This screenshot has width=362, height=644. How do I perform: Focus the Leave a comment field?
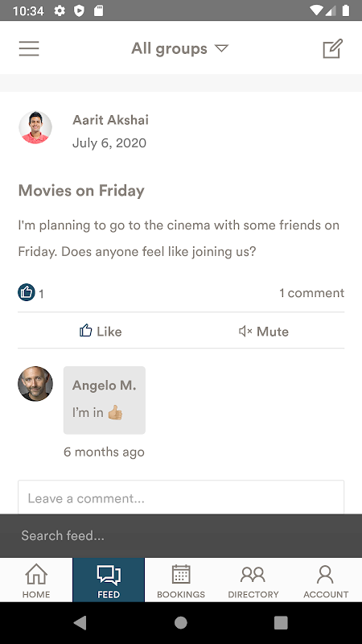181,497
